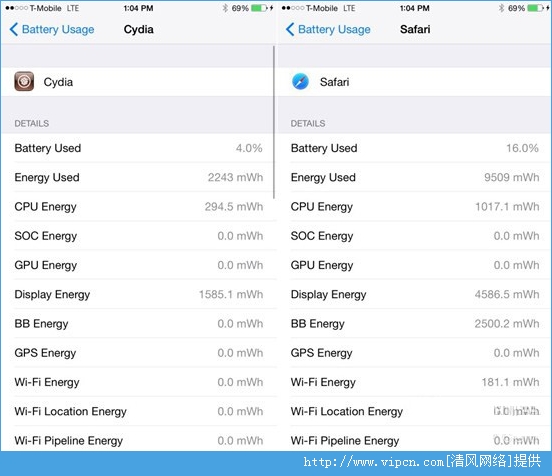The width and height of the screenshot is (552, 476).
Task: Tap signal dots in Cydia screen status bar
Action: coord(17,8)
